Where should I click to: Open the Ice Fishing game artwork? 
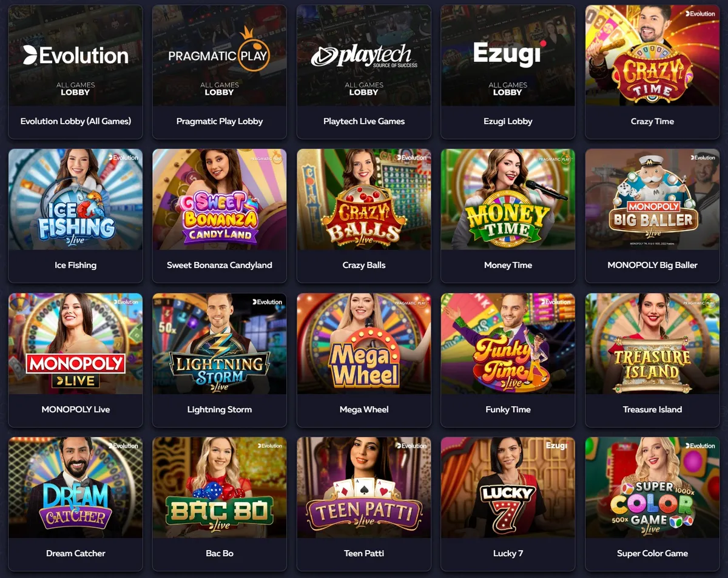[x=75, y=200]
